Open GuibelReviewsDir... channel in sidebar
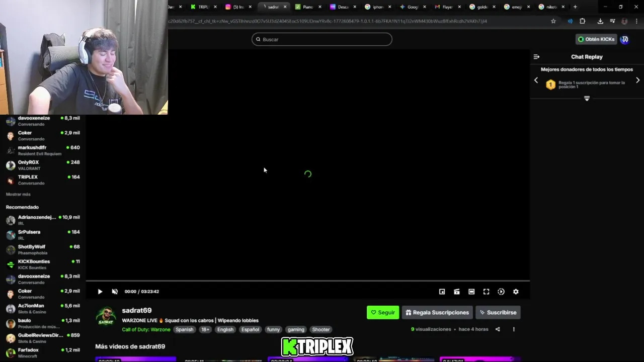644x362 pixels. [43, 338]
